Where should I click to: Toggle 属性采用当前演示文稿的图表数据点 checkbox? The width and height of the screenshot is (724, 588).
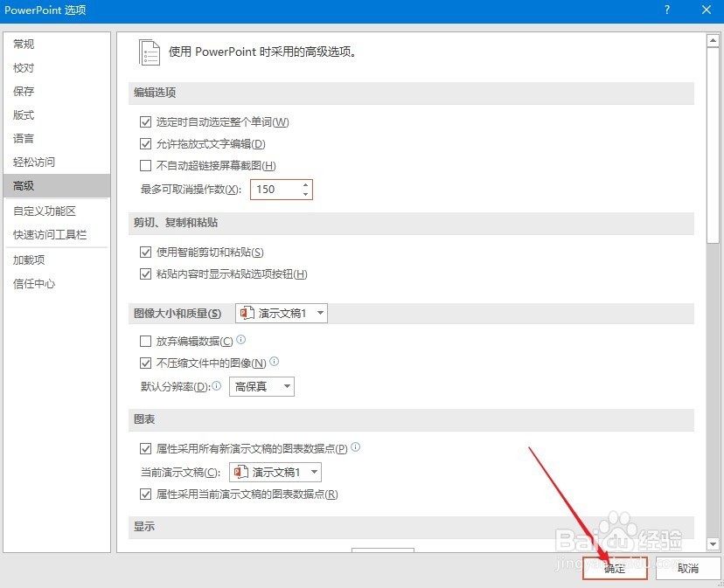click(145, 495)
